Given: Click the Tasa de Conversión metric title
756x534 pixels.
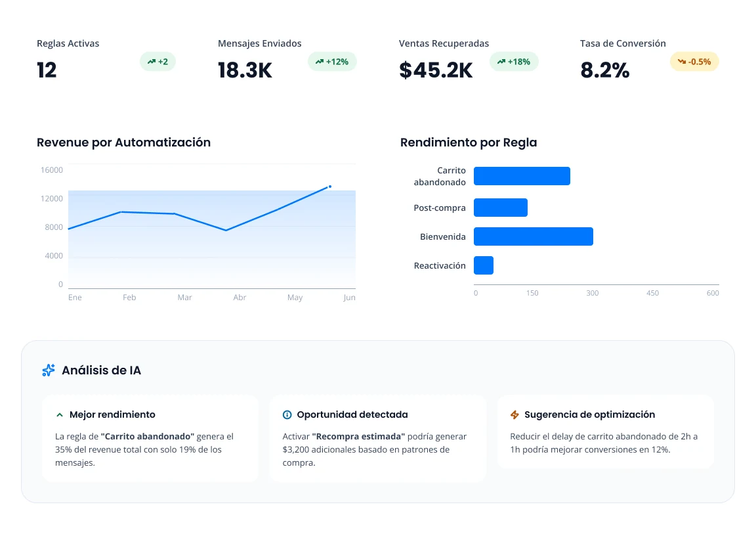Looking at the screenshot, I should click(623, 43).
